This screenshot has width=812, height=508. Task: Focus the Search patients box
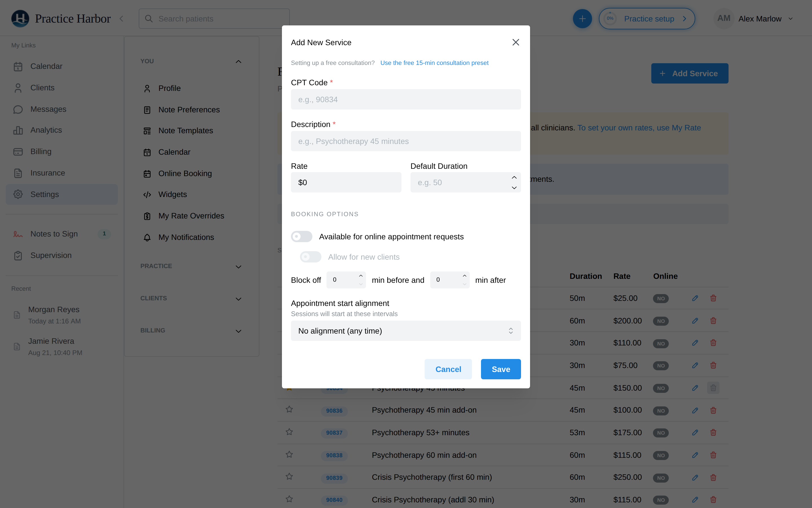214,19
